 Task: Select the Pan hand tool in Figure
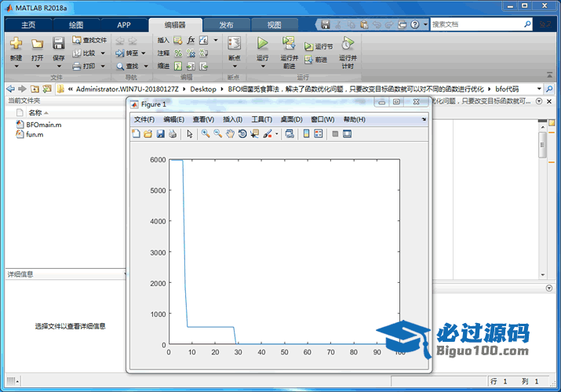click(x=230, y=134)
